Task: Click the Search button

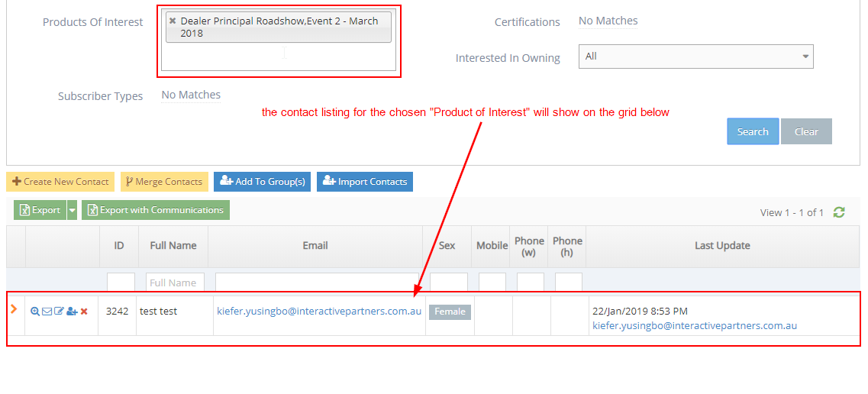Action: (x=752, y=131)
